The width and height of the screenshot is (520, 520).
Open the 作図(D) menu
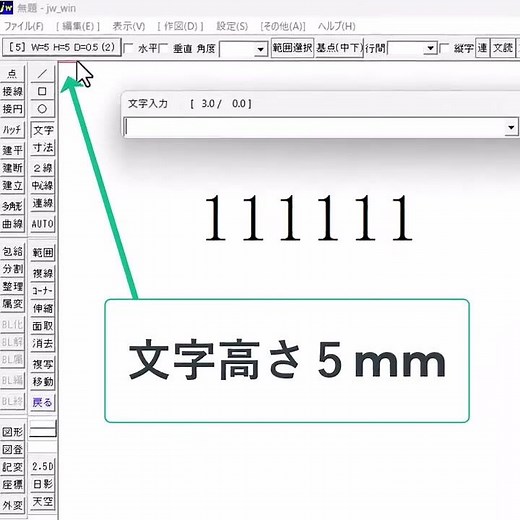pos(180,26)
